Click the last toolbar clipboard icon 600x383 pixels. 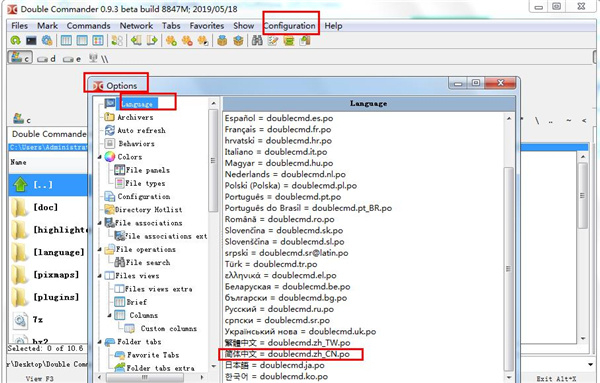coord(305,40)
